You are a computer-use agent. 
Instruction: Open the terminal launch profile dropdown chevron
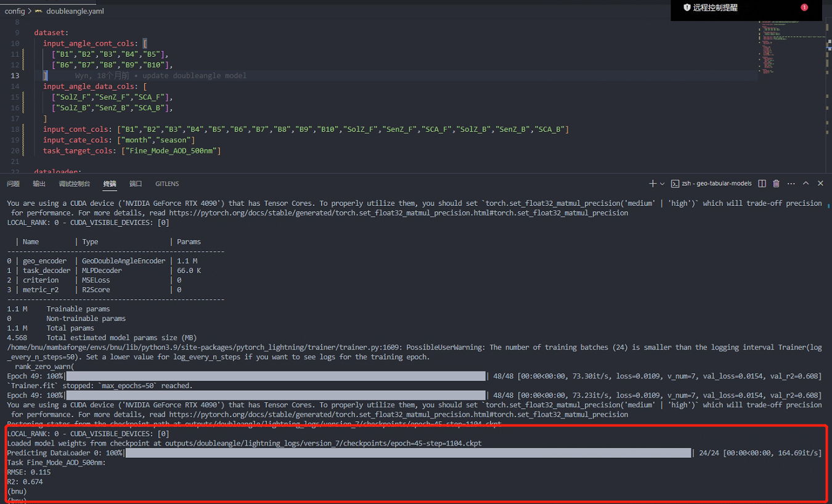coord(663,184)
